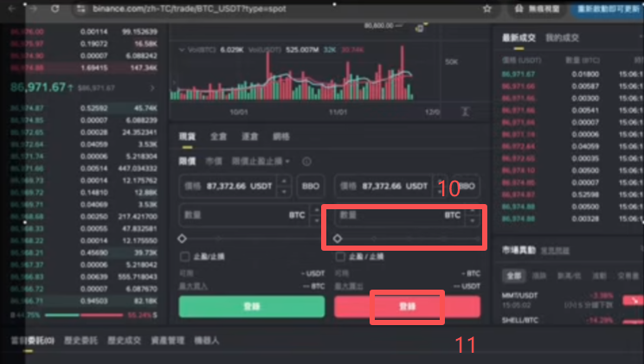Focus the binance.com address bar

click(189, 9)
